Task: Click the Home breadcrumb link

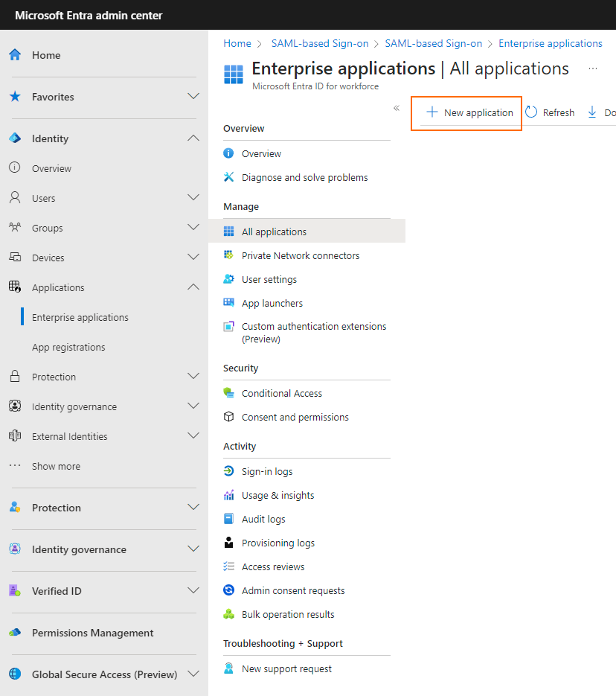Action: 237,43
